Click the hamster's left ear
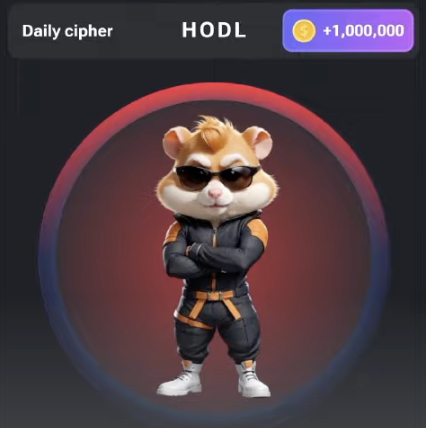Screen dimensions: 426x428 [x=176, y=142]
